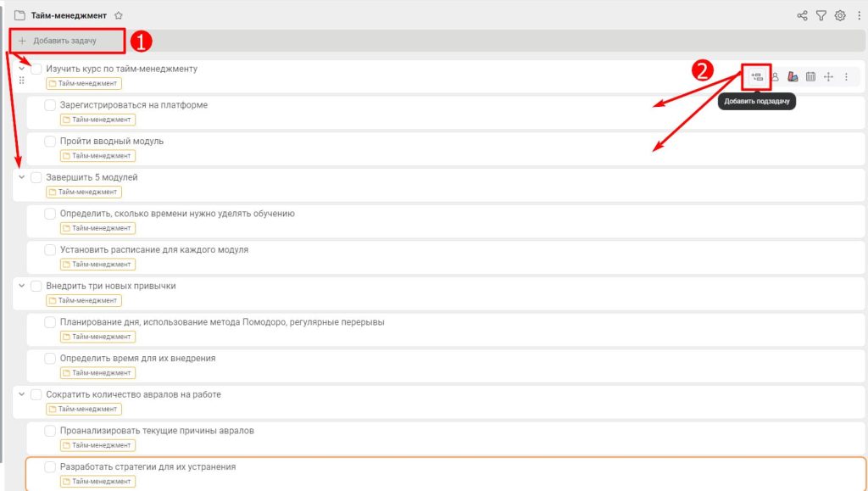868x491 pixels.
Task: Click the Тайм-менеджмент tag under 'Установить расписание для каждого модуля'
Action: pyautogui.click(x=97, y=265)
